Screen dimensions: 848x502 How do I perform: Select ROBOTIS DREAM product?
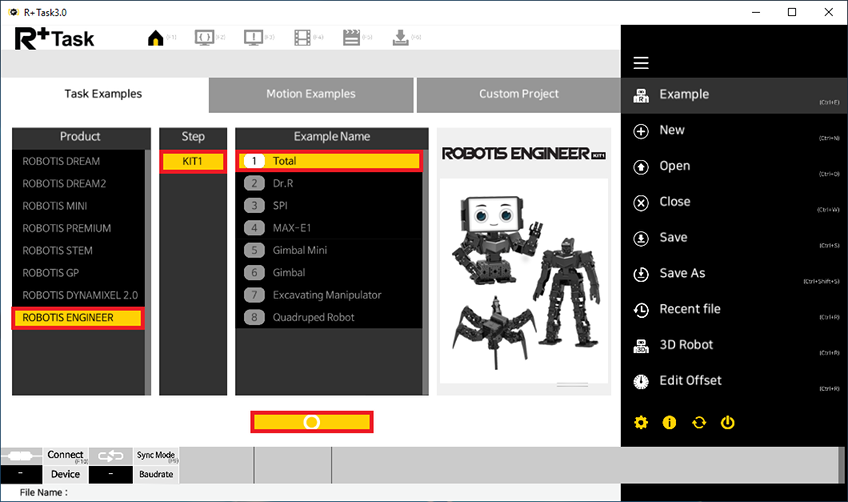click(x=78, y=161)
